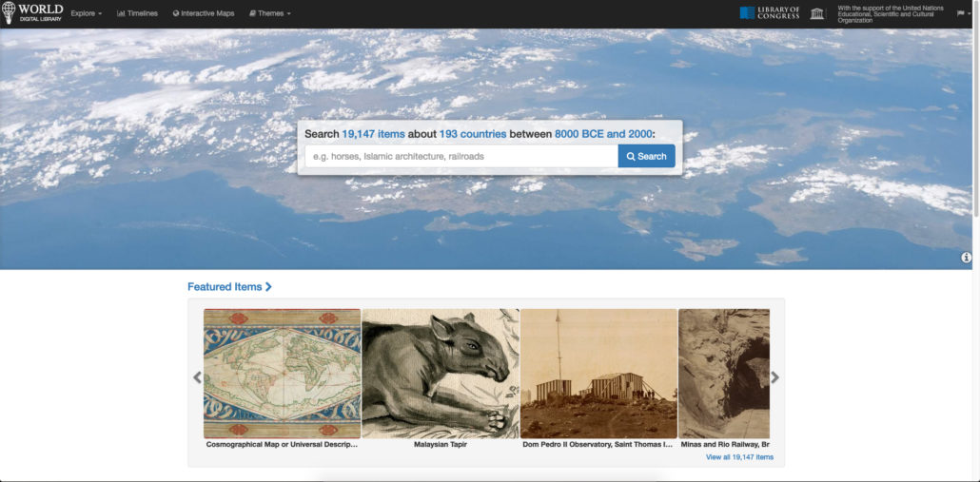Open the Cosmographical Map thumbnail
The width and height of the screenshot is (980, 482).
[x=282, y=374]
